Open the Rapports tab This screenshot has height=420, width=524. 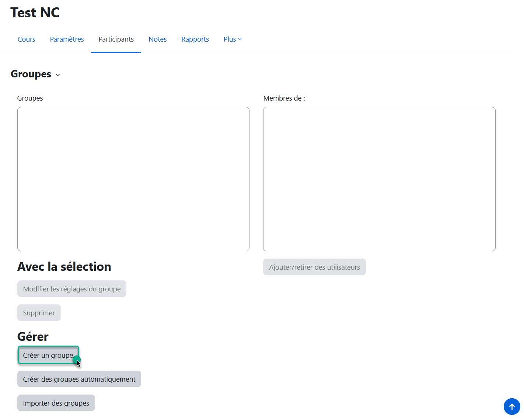[x=195, y=39]
